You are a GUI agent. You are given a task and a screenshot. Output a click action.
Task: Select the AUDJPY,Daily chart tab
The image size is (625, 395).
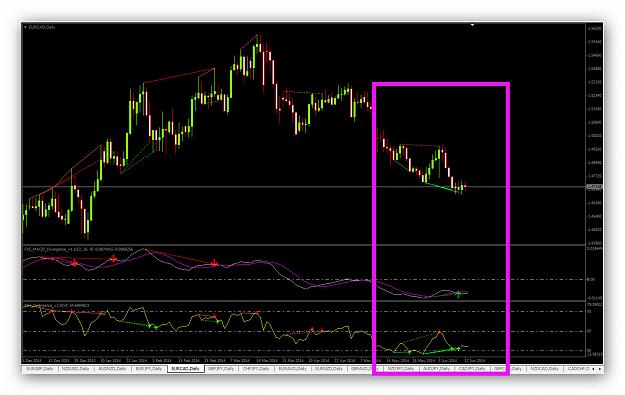click(x=437, y=369)
